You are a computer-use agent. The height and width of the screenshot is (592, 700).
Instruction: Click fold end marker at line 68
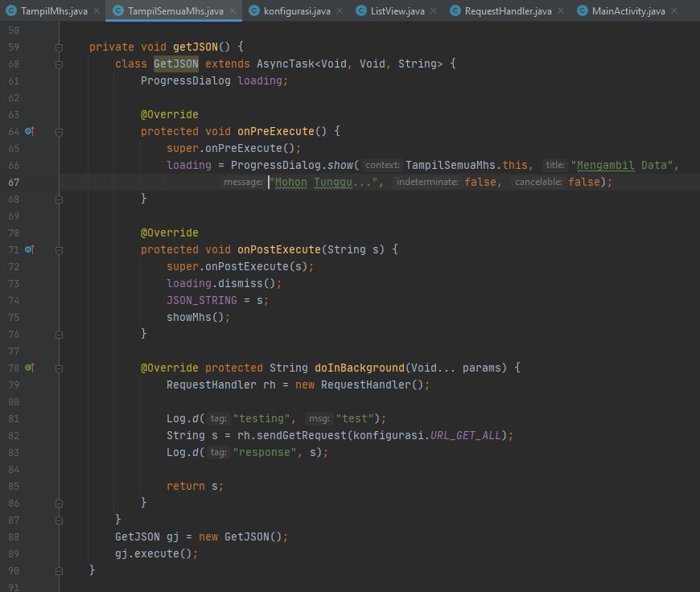(x=59, y=199)
